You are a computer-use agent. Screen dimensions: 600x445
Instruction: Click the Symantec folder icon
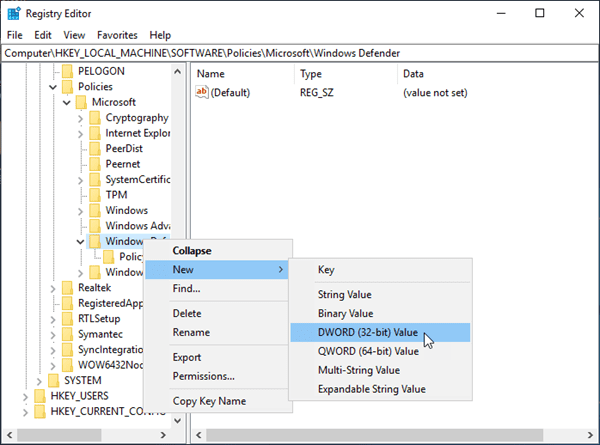pyautogui.click(x=67, y=334)
